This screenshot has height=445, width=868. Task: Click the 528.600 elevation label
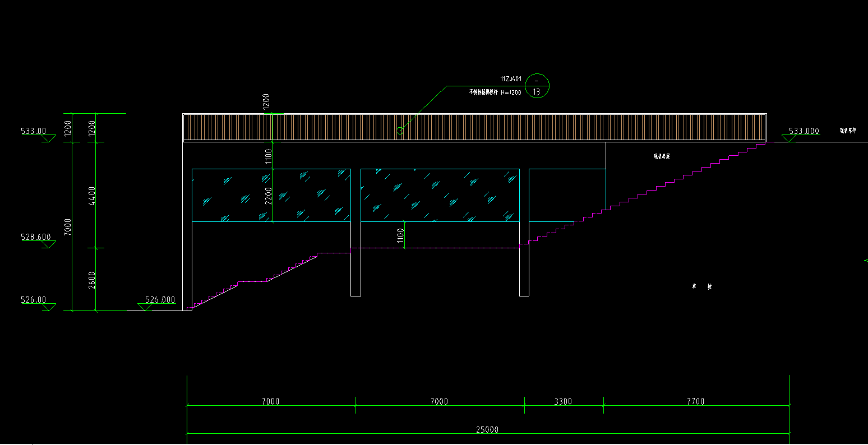coord(36,237)
